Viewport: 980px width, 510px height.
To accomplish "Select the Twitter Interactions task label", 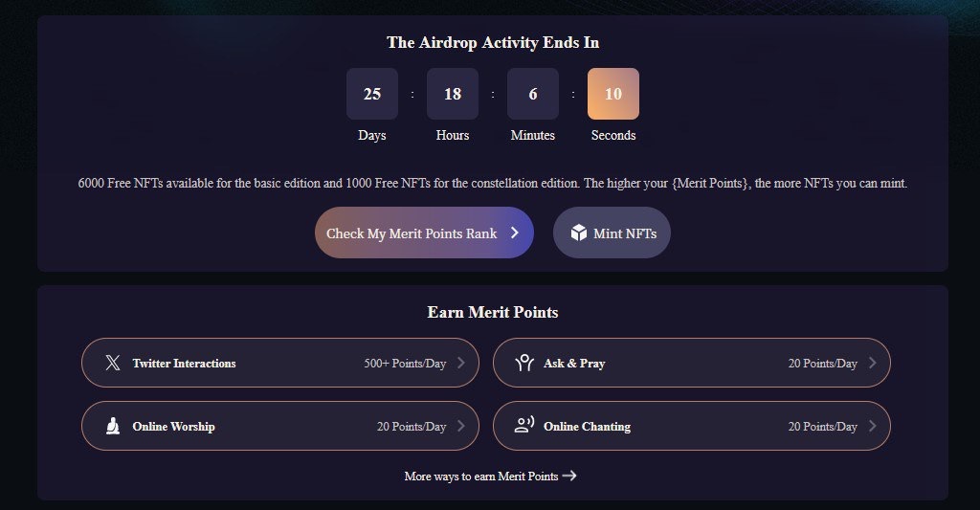I will coord(184,364).
